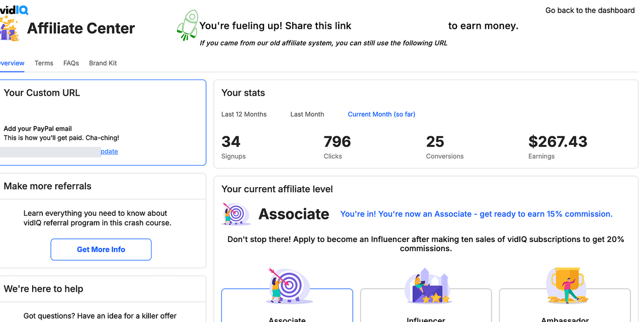This screenshot has height=322, width=644.
Task: Open the Overview tab
Action: (x=12, y=63)
